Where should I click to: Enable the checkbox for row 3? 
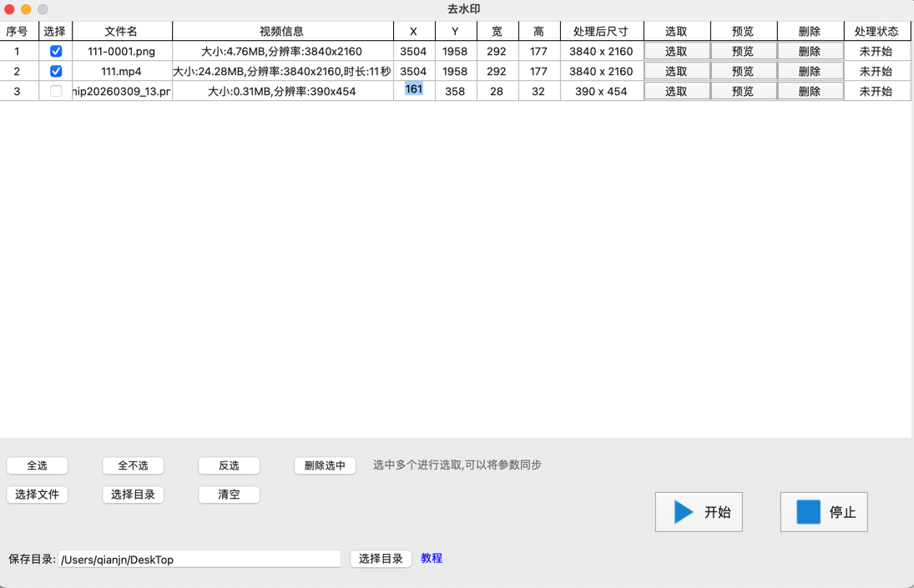coord(56,91)
